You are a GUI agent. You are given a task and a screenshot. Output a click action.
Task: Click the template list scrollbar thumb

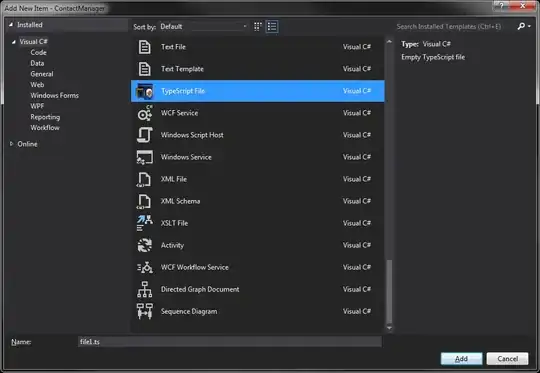click(389, 291)
